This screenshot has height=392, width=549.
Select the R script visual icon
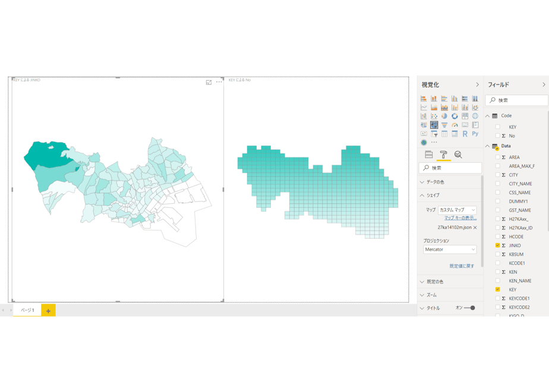pos(465,134)
